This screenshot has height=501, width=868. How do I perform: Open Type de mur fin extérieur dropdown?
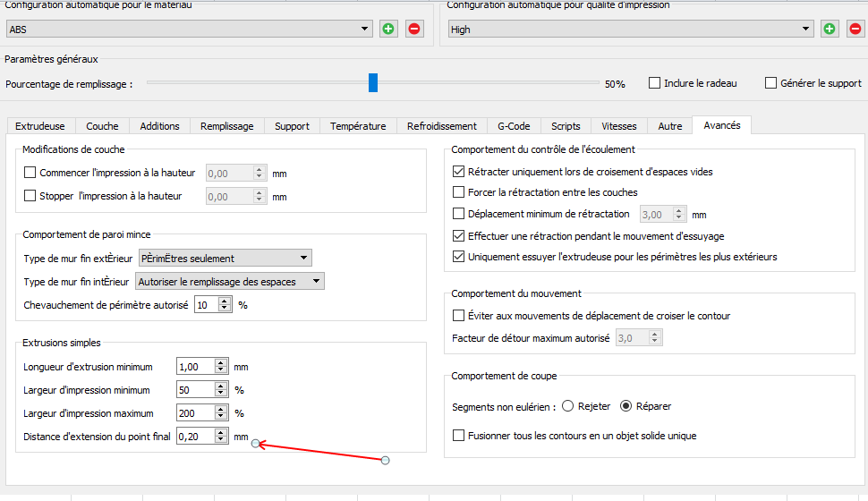(225, 258)
